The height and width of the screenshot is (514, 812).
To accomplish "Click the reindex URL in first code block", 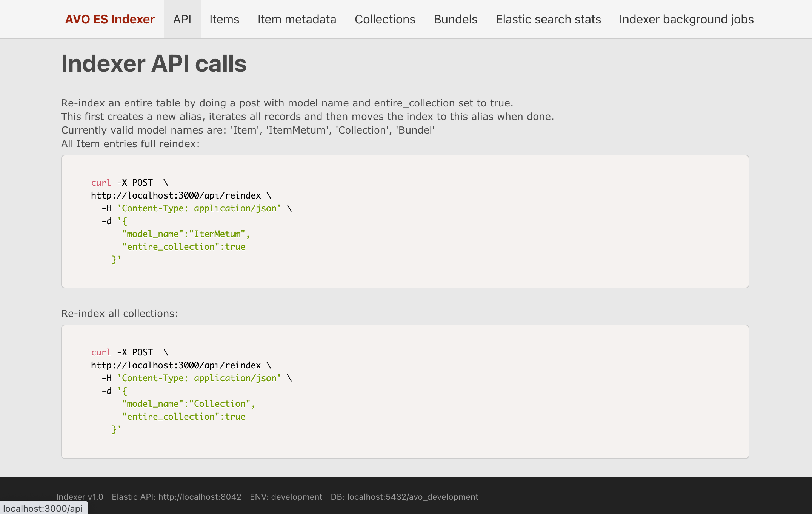I will point(176,195).
